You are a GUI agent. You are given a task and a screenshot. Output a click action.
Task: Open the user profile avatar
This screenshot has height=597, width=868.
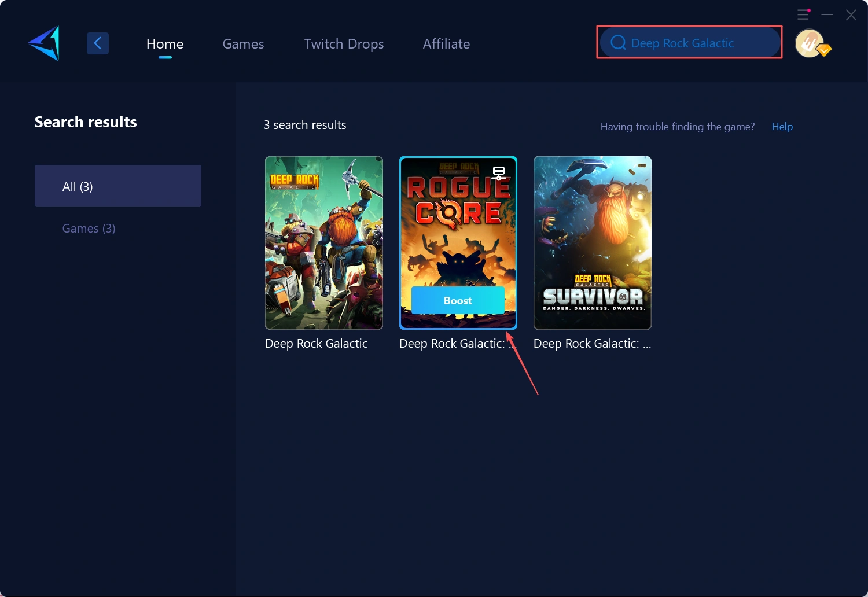(810, 43)
